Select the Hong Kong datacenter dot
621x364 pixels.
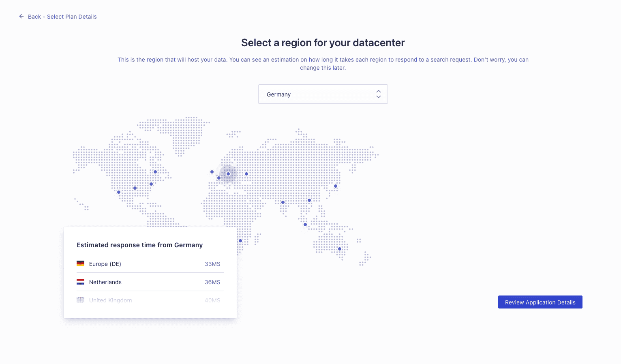pyautogui.click(x=309, y=200)
